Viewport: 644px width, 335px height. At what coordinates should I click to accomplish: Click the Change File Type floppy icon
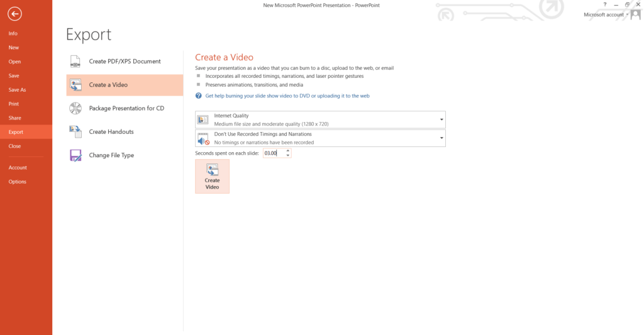tap(75, 155)
